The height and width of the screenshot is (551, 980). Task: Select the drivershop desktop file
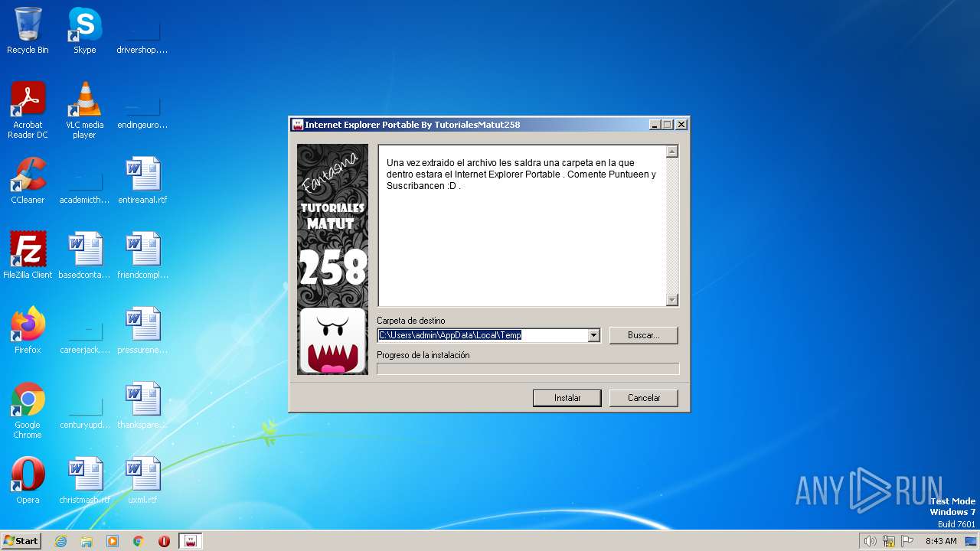coord(142,31)
